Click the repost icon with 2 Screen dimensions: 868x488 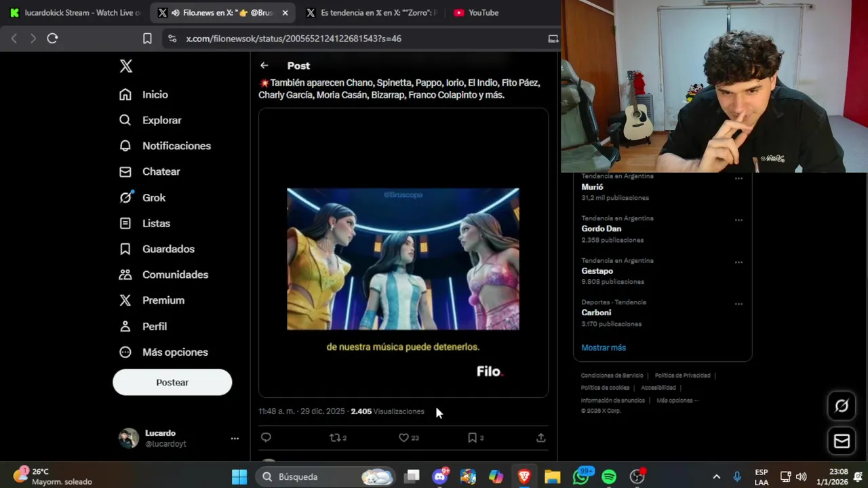click(x=338, y=438)
